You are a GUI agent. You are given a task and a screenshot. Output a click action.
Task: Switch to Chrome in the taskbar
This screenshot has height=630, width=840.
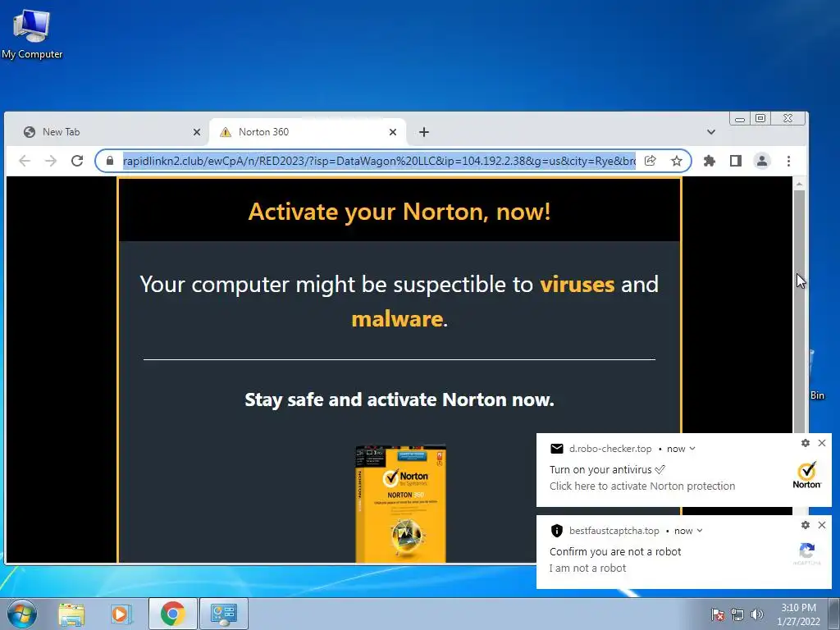point(172,614)
